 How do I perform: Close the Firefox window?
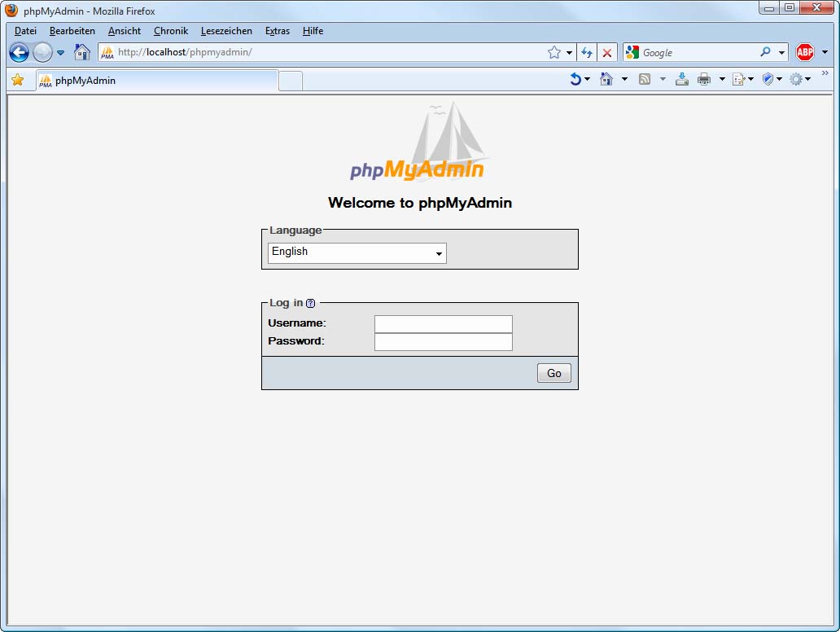(x=817, y=7)
